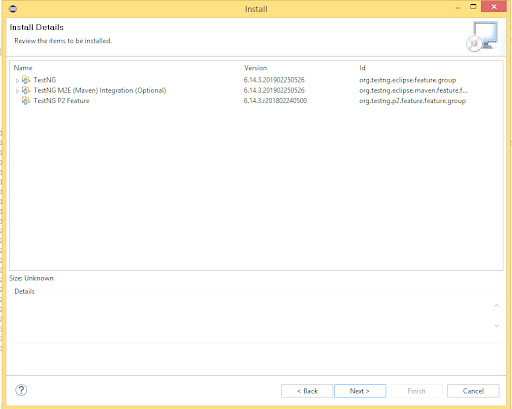
Task: Click the Next button
Action: [360, 391]
